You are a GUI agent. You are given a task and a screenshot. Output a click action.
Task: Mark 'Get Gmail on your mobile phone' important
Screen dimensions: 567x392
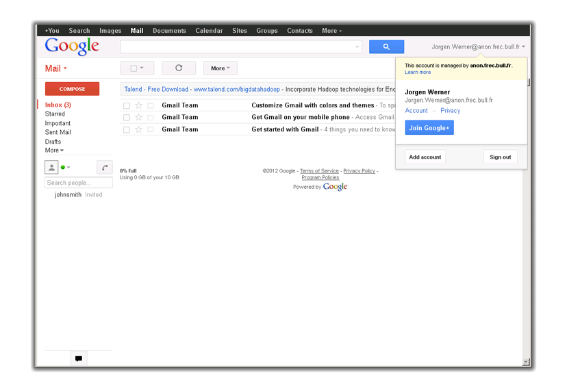tap(151, 118)
